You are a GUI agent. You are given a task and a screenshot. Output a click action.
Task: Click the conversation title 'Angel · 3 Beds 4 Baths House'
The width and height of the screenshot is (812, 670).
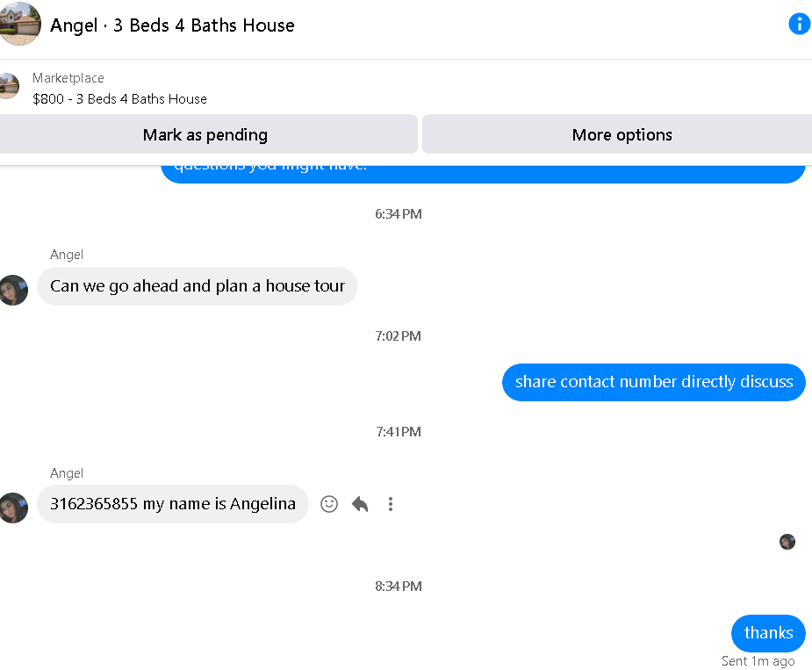pos(172,25)
